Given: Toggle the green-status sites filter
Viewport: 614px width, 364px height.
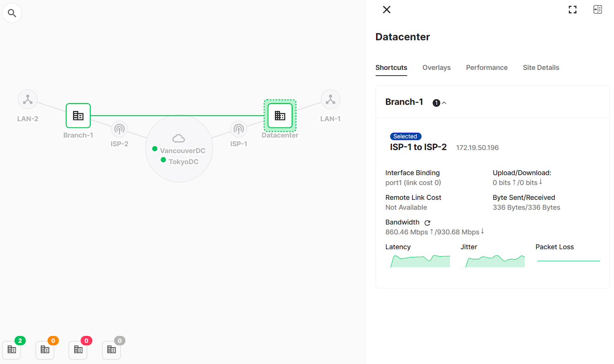Looking at the screenshot, I should (12, 349).
